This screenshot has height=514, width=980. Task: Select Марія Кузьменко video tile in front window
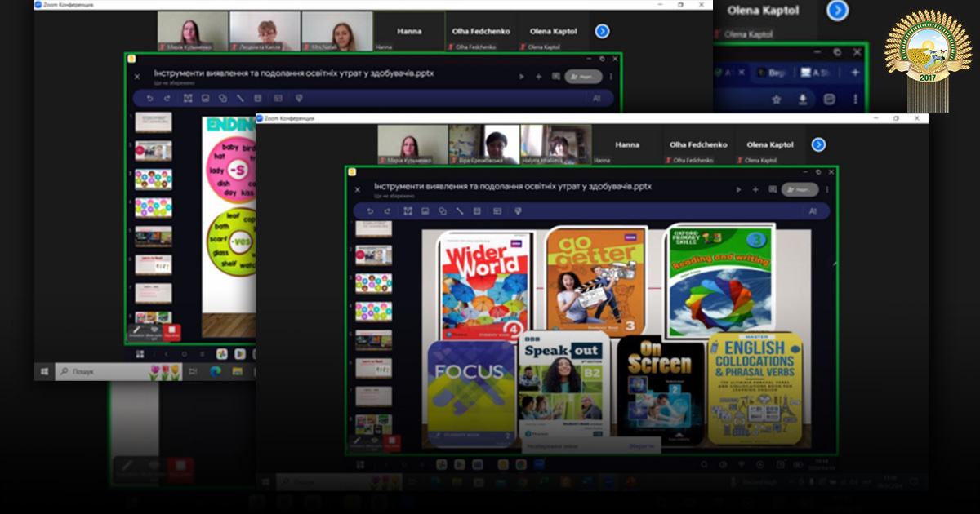[412, 144]
